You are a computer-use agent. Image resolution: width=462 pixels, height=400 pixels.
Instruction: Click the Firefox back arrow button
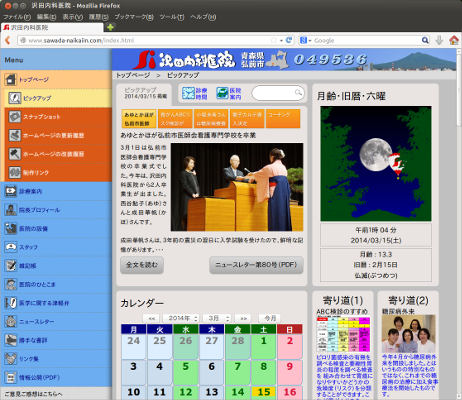coord(8,40)
